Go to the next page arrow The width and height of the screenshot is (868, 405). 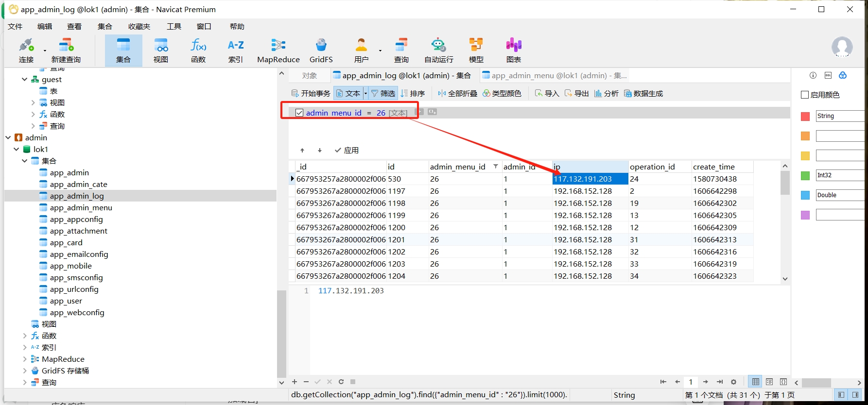706,382
